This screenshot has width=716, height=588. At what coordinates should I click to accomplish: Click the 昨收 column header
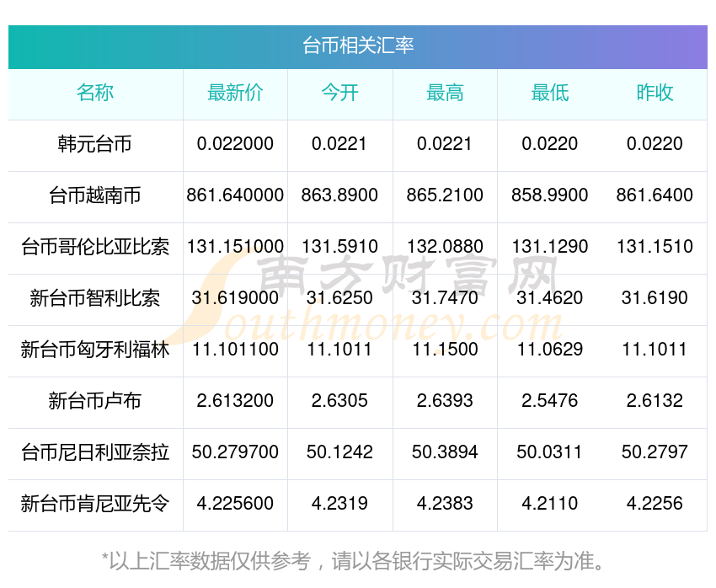click(655, 93)
